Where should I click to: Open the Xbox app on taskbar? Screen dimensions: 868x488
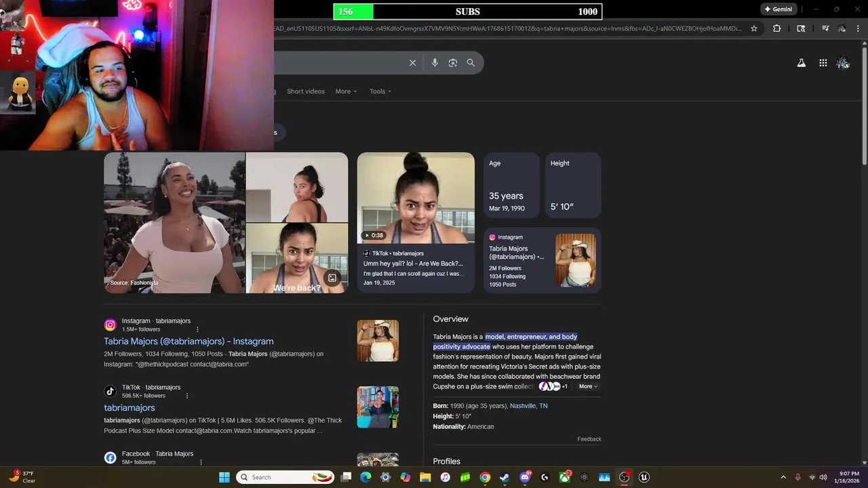pos(564,477)
